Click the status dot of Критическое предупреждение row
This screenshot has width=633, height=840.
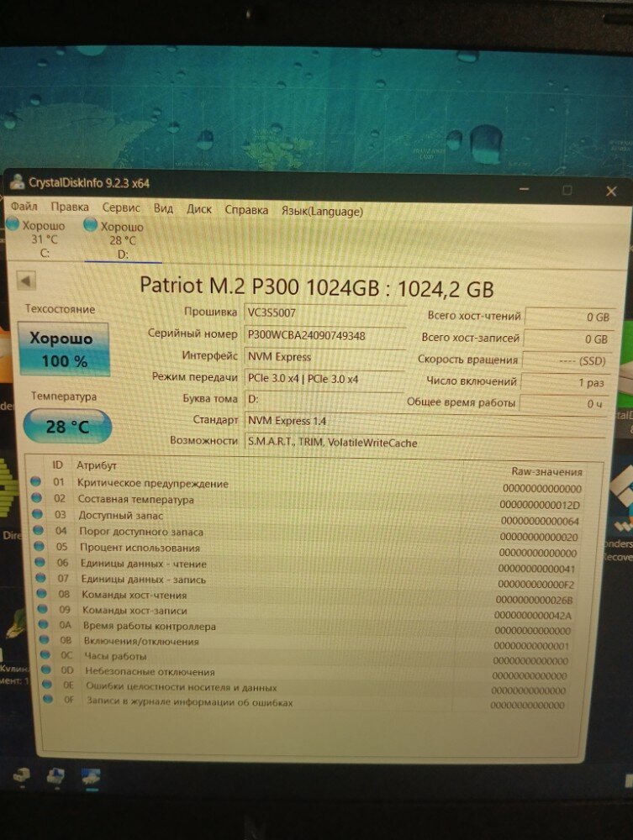(x=36, y=481)
